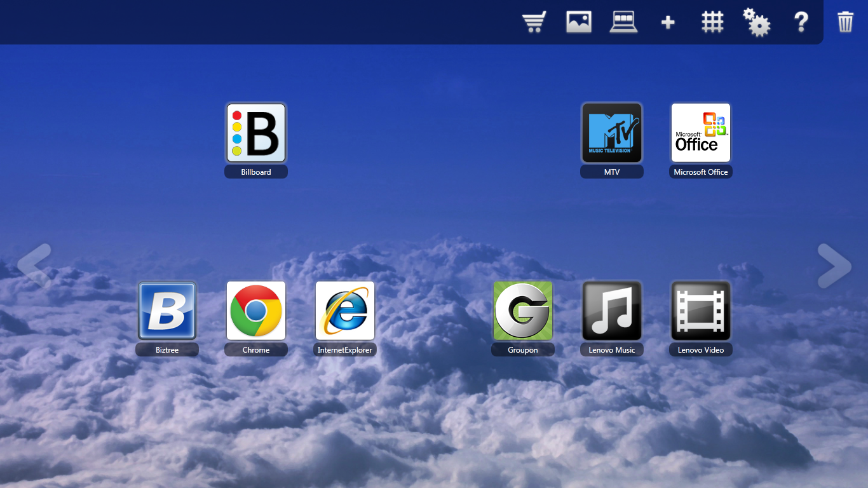
Task: Go to the previous page with left arrow
Action: [34, 266]
